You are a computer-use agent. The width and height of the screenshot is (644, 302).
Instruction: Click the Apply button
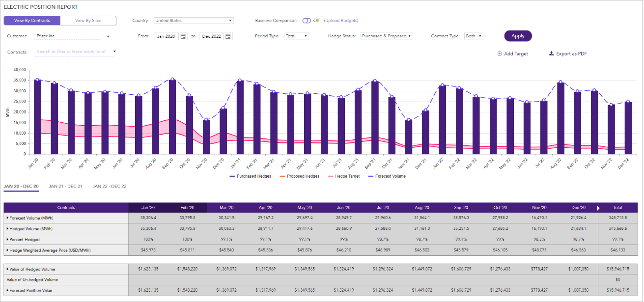pos(518,36)
